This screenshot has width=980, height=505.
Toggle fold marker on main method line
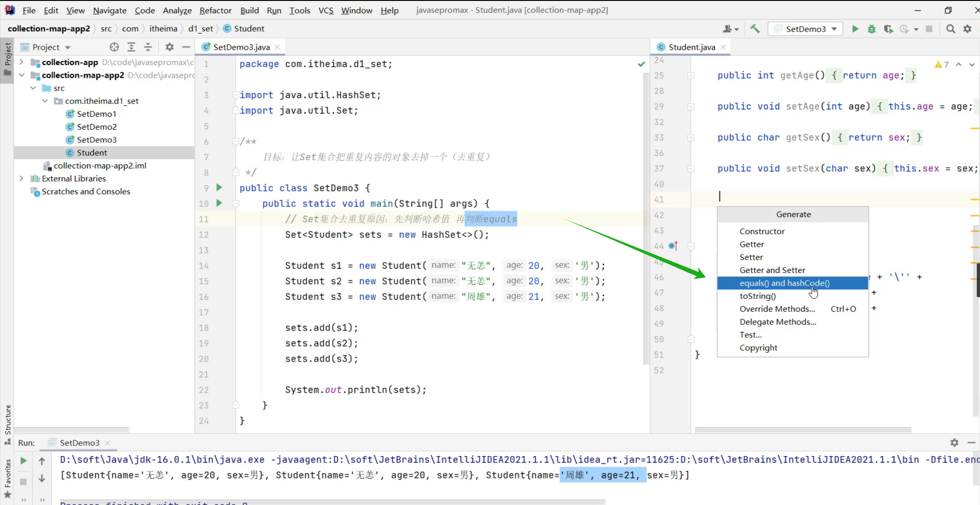236,204
